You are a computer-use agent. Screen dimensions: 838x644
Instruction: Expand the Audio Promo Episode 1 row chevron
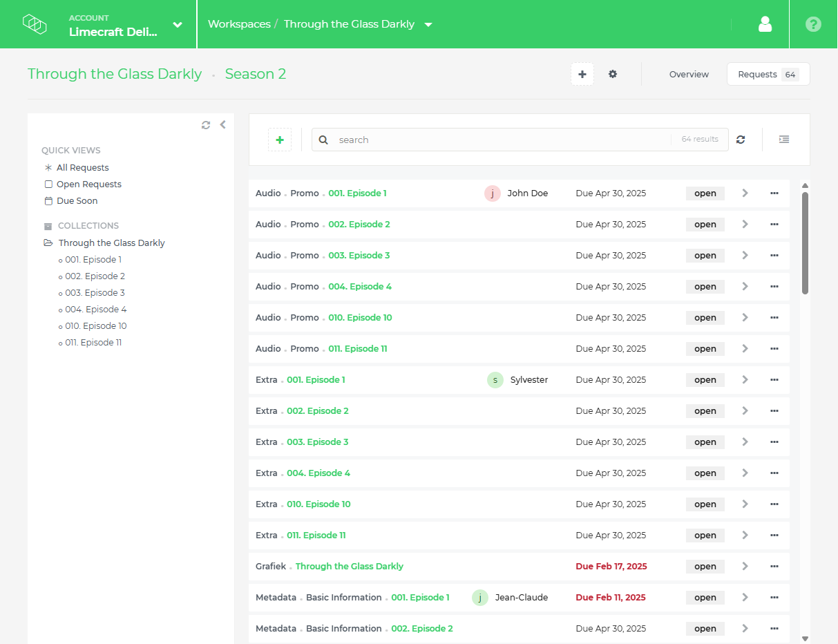tap(745, 193)
